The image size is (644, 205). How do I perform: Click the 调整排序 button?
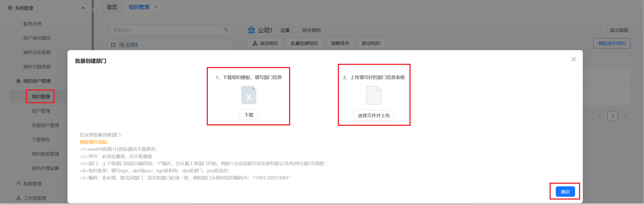click(x=340, y=43)
